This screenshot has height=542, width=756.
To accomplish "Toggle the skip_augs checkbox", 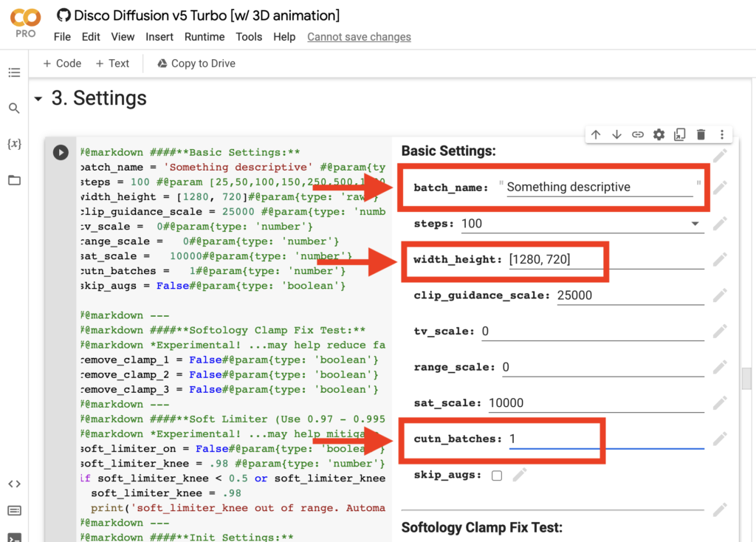I will 497,476.
